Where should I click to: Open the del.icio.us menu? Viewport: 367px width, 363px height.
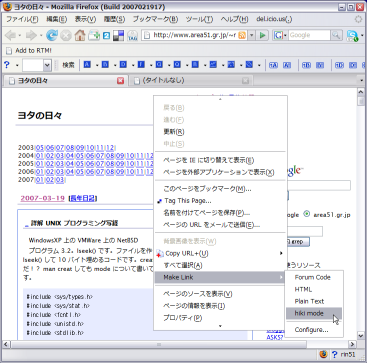point(274,19)
